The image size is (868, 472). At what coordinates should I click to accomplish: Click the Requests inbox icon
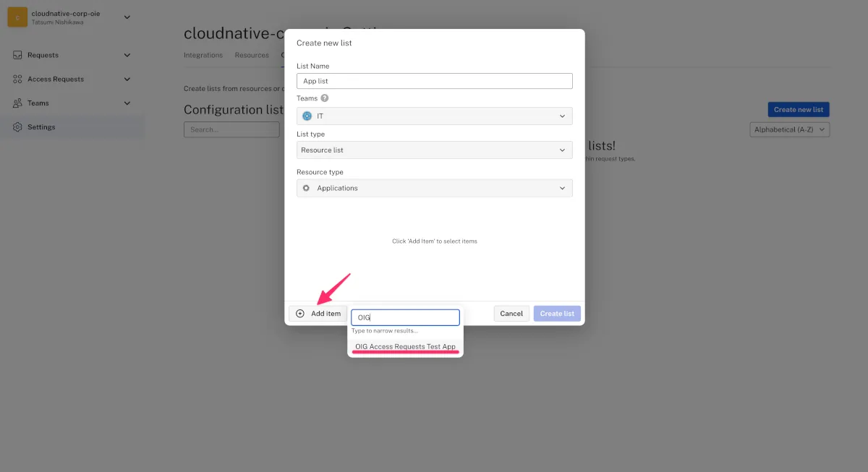click(17, 55)
